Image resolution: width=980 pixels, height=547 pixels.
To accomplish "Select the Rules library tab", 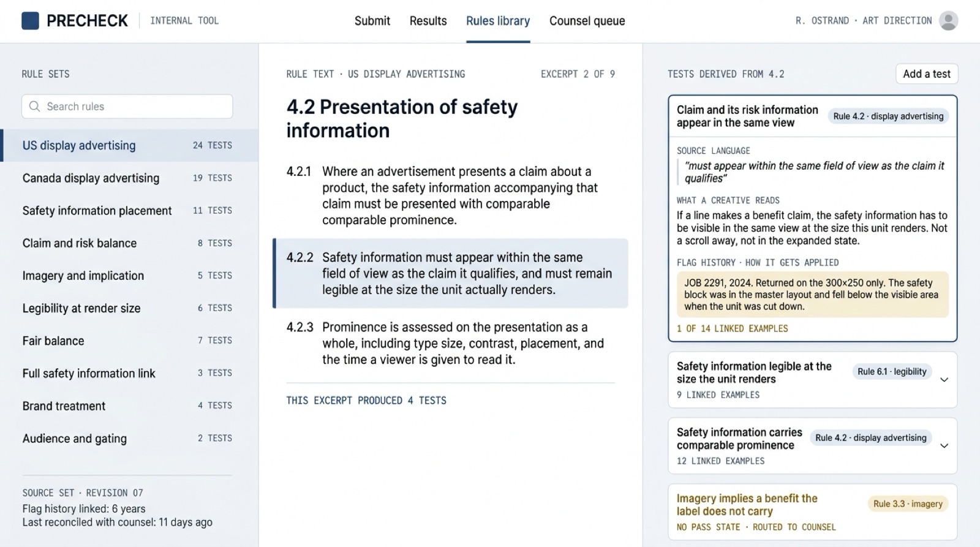I will 498,21.
